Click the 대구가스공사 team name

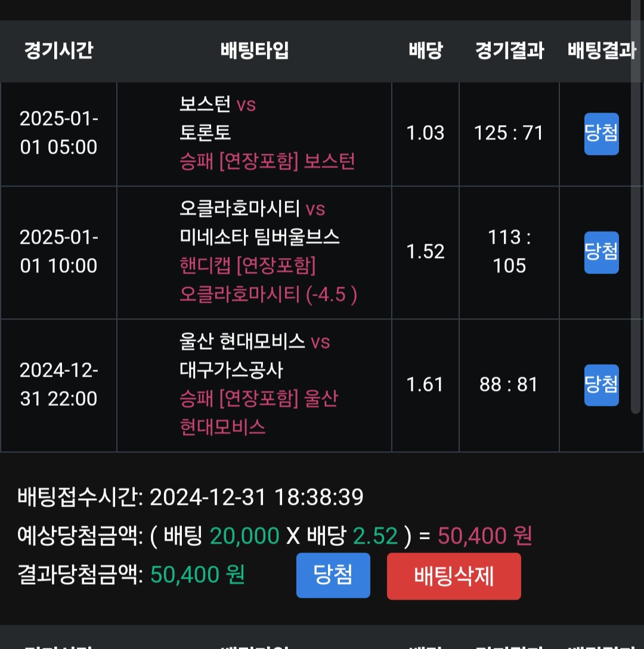point(231,371)
